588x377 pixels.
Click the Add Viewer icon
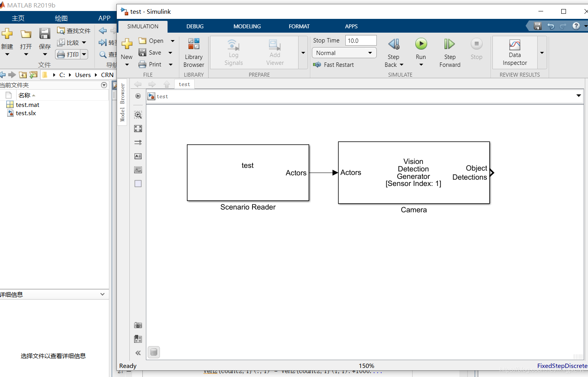(275, 45)
